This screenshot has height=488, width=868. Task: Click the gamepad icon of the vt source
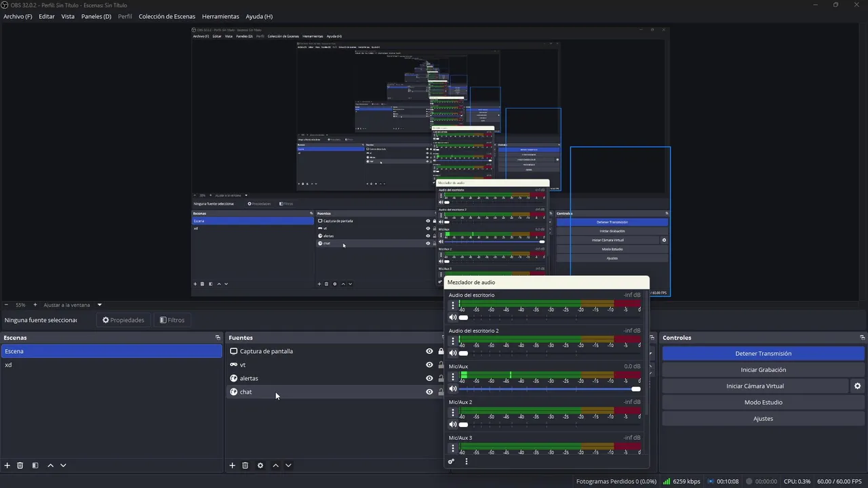234,365
